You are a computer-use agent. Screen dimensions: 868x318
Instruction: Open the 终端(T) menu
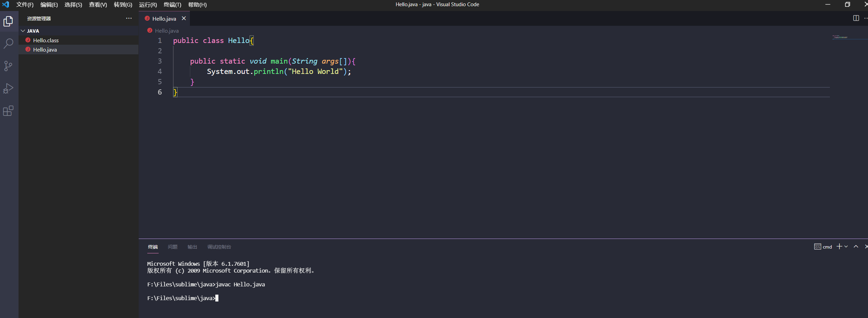172,4
